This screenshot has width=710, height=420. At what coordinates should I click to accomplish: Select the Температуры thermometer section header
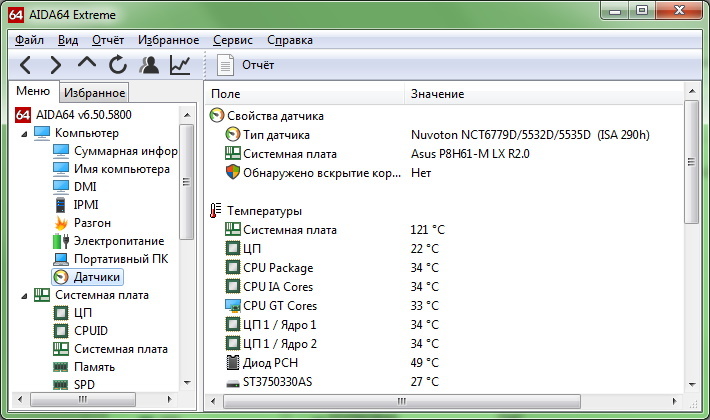point(256,211)
